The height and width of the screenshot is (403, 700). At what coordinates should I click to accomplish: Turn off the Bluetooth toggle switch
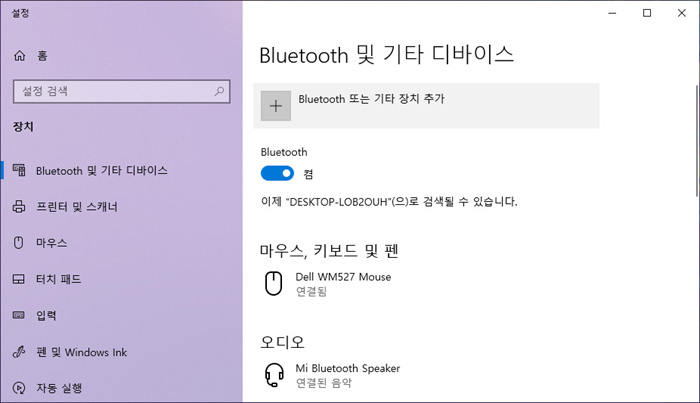(277, 174)
